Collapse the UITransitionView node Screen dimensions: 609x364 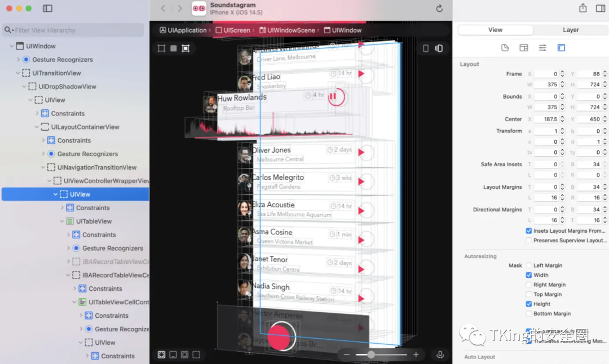(x=18, y=73)
